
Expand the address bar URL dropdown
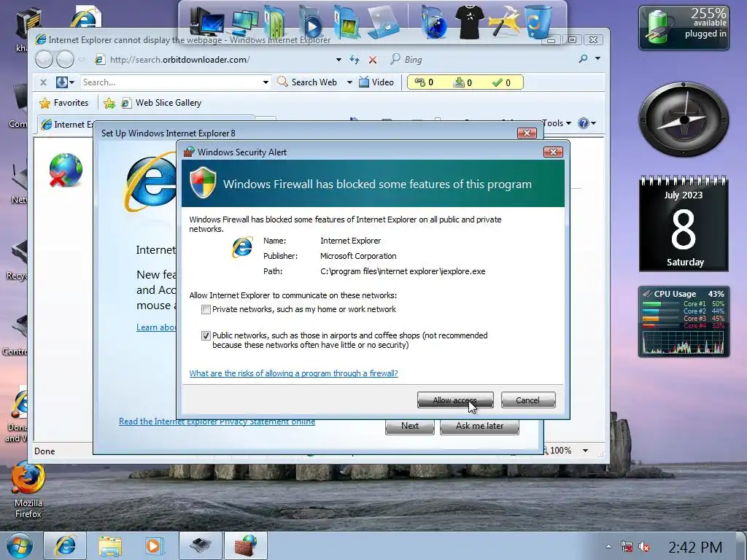338,60
